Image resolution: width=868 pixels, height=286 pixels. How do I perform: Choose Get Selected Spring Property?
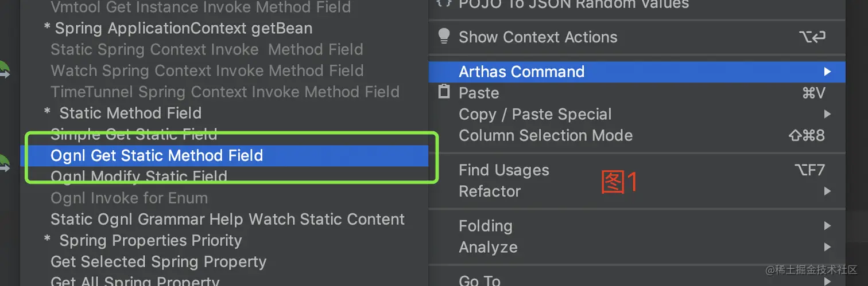tap(158, 262)
